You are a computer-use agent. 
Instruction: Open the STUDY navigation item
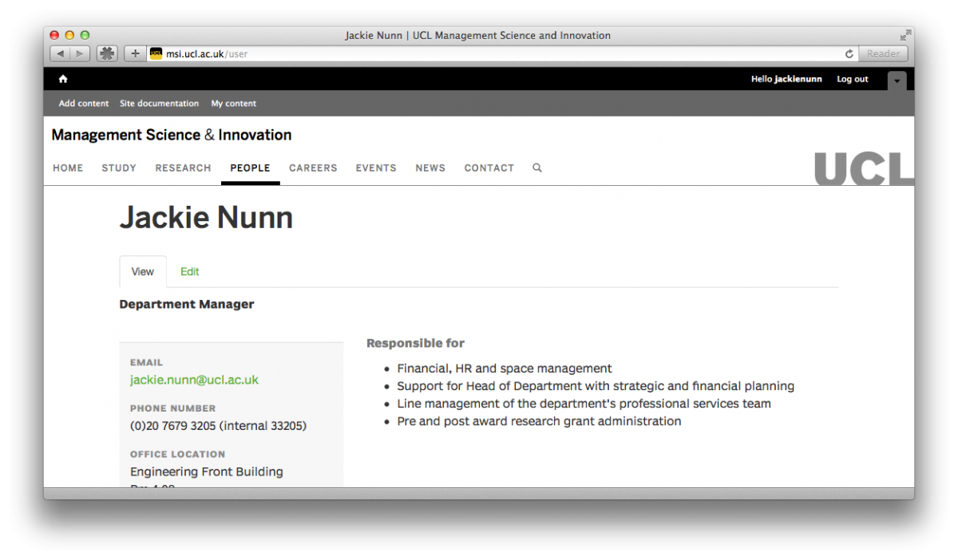pos(119,168)
